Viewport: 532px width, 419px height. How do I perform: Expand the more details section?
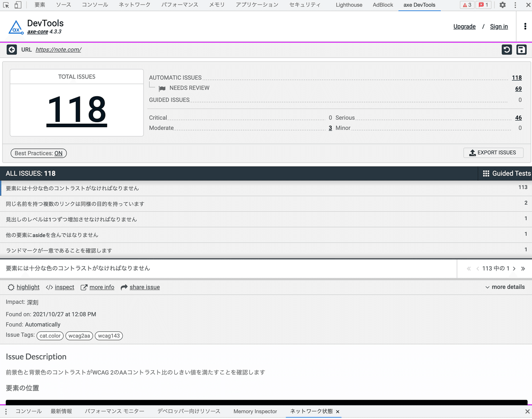[x=505, y=287]
